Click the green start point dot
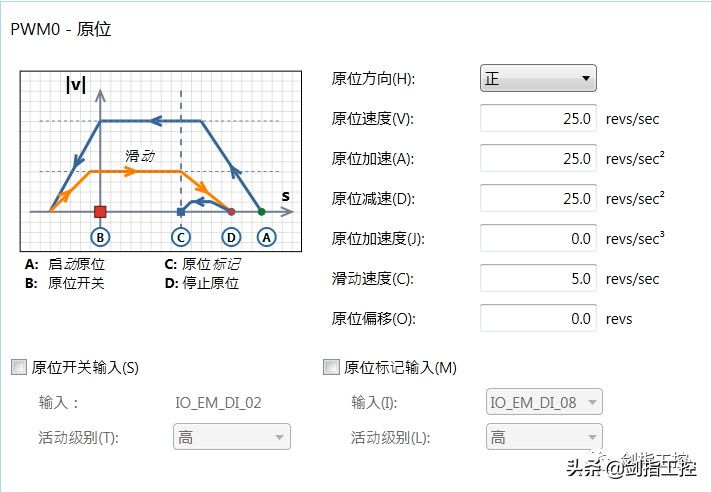This screenshot has width=711, height=492. 262,212
